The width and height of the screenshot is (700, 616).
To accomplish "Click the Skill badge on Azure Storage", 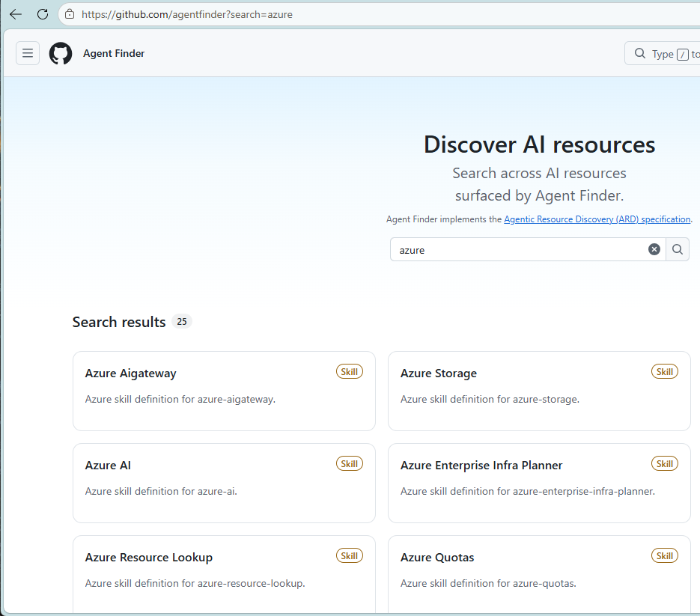I will click(665, 372).
